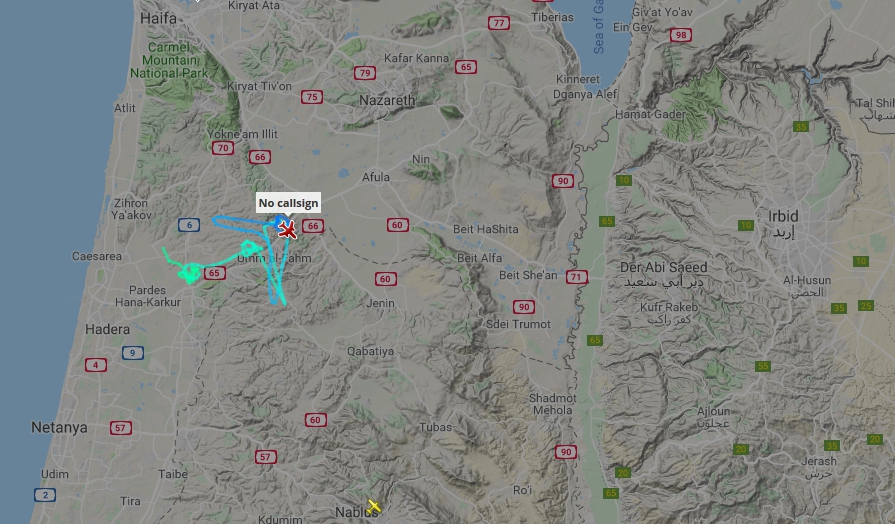Viewport: 895px width, 524px height.
Task: Click the Netanya city label
Action: 59,428
